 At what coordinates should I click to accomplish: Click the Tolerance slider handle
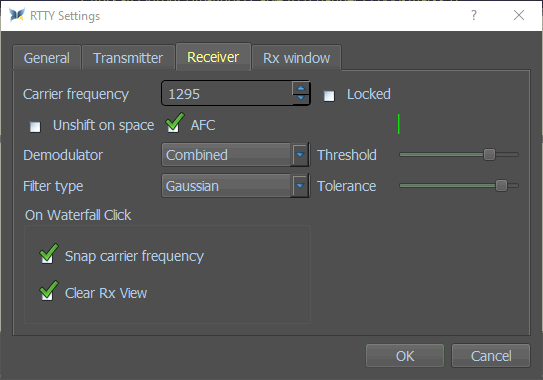pos(501,186)
